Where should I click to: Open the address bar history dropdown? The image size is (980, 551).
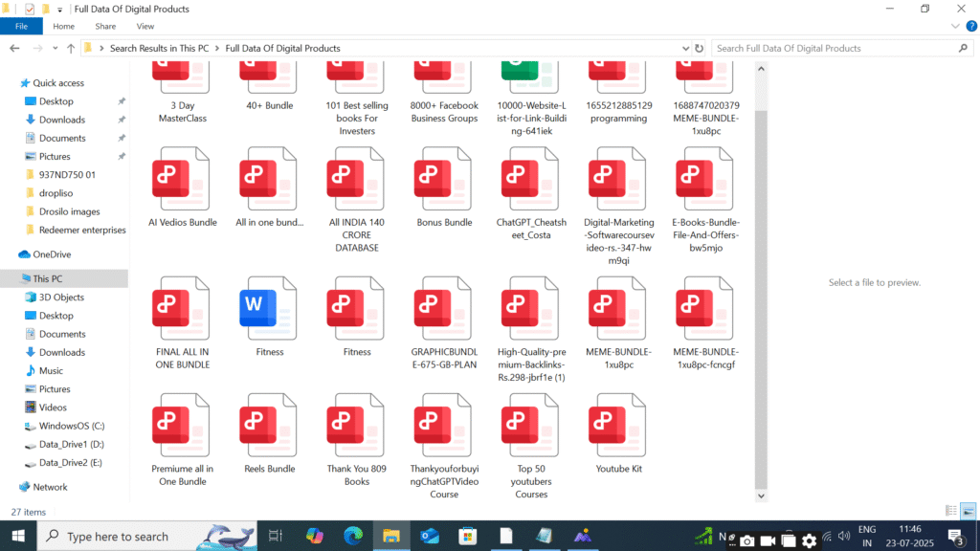682,48
